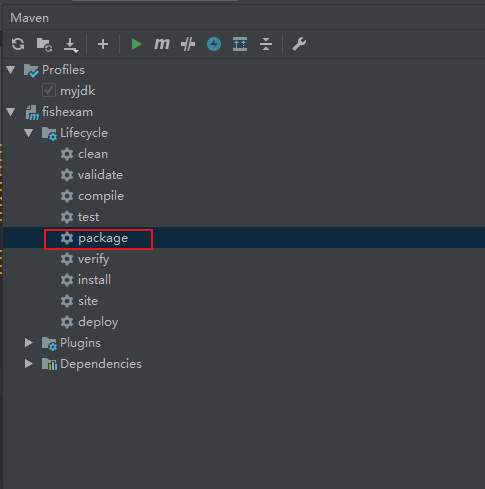Select the deploy lifecycle goal
The image size is (485, 489).
click(x=98, y=322)
